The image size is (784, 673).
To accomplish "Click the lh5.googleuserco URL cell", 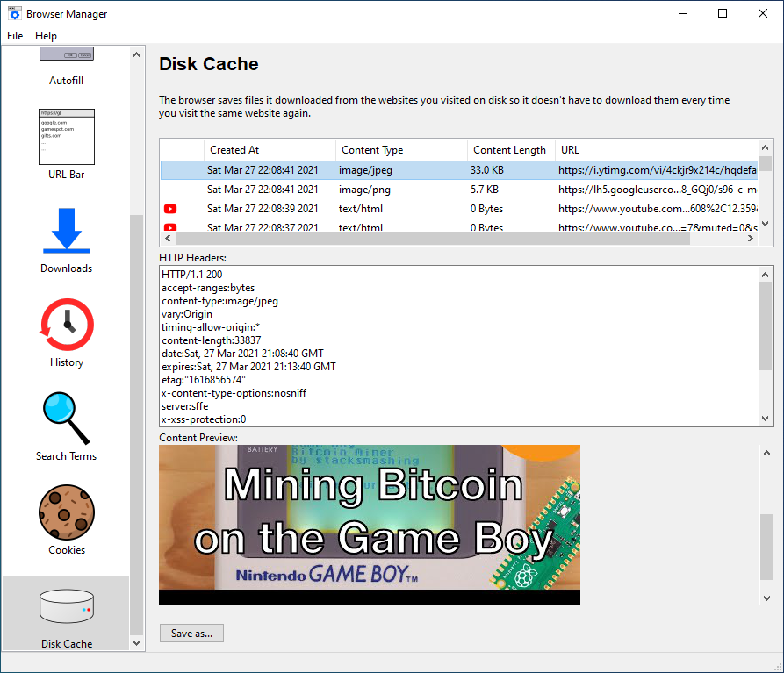I will point(658,190).
